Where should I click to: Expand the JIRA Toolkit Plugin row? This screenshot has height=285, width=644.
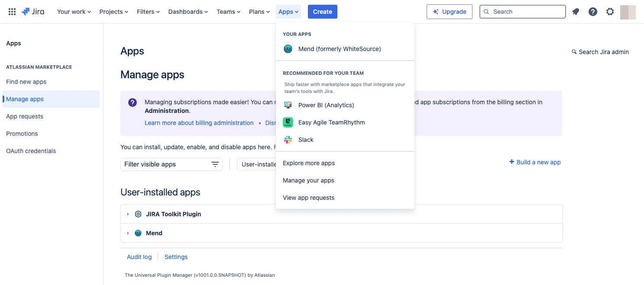(x=127, y=214)
